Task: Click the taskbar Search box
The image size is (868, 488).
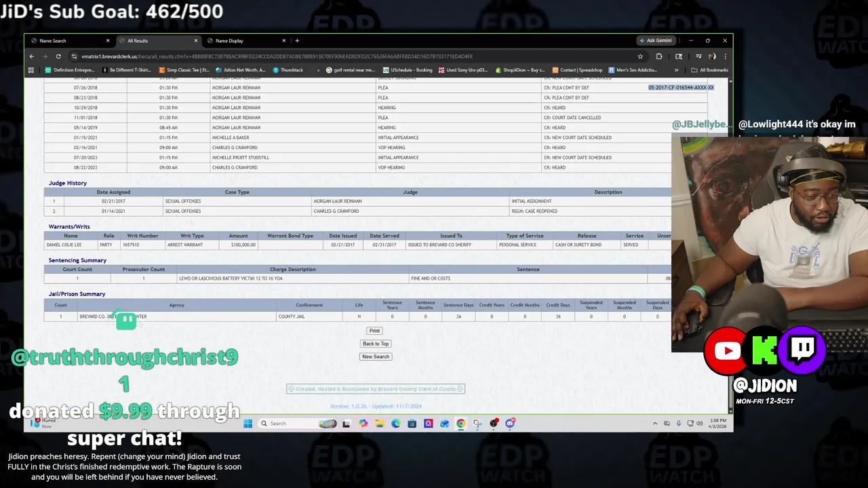Action: (x=298, y=424)
